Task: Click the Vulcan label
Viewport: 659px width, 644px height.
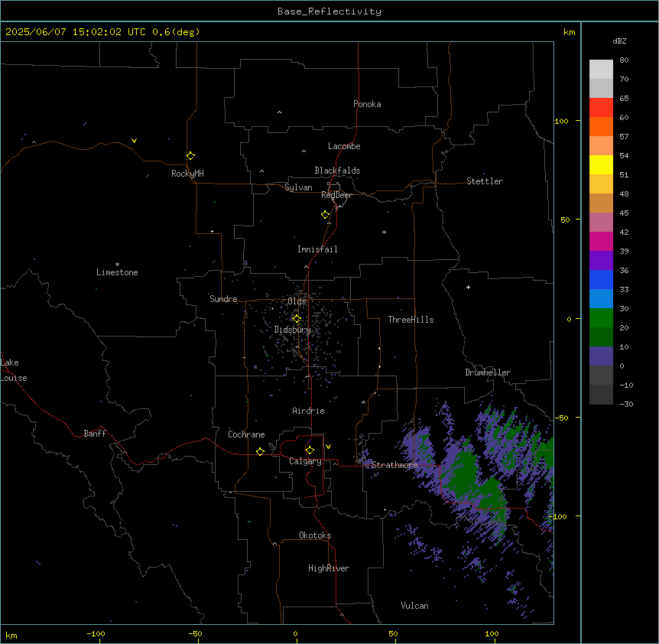Action: [x=414, y=606]
